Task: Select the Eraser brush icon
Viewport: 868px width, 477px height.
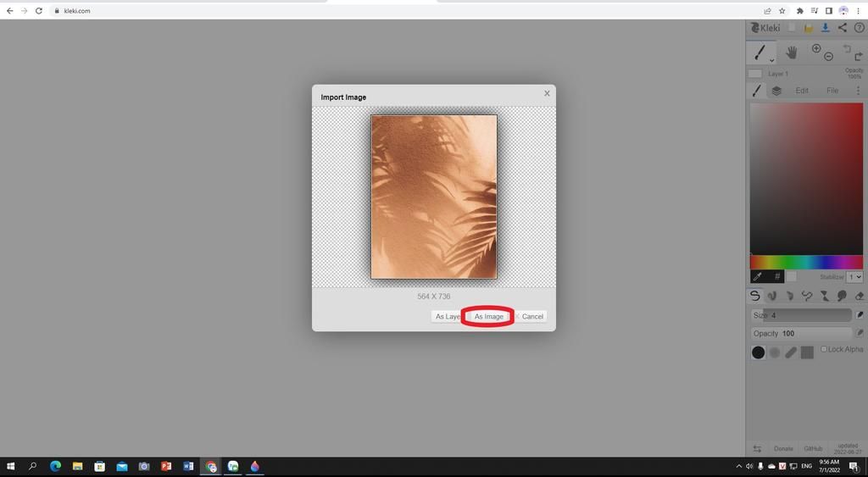Action: [860, 297]
